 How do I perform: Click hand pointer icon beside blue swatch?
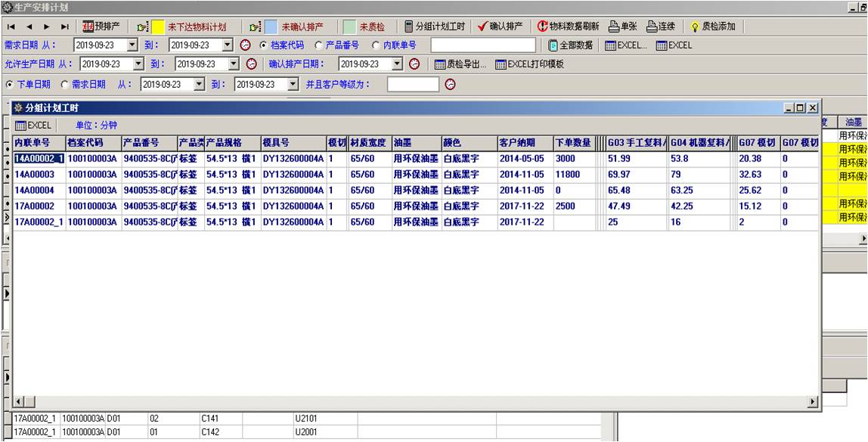(256, 26)
